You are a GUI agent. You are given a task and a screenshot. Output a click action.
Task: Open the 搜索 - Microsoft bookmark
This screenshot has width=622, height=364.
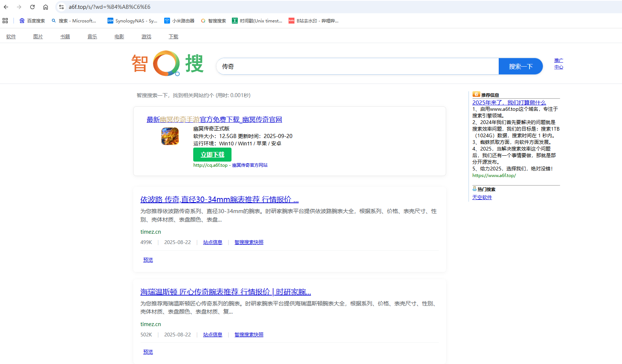[x=74, y=21]
